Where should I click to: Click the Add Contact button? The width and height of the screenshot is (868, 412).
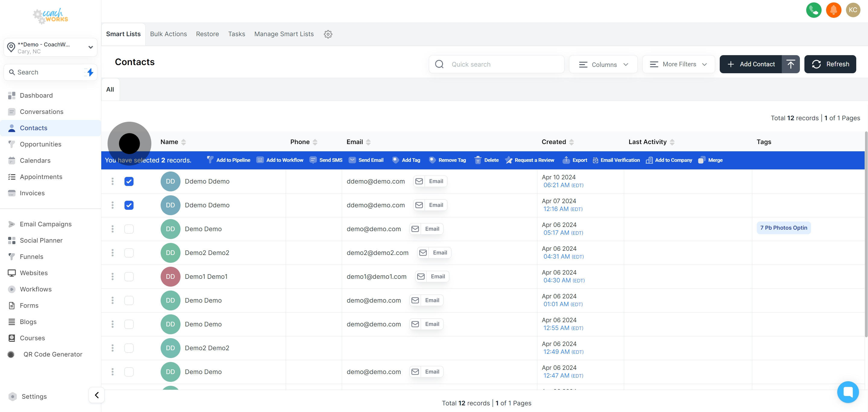click(x=751, y=64)
